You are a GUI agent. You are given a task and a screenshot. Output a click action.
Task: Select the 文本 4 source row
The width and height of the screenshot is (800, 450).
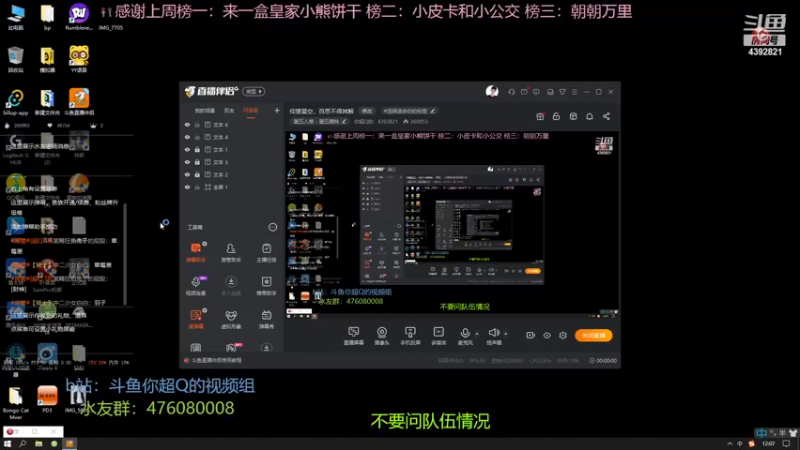pyautogui.click(x=232, y=137)
